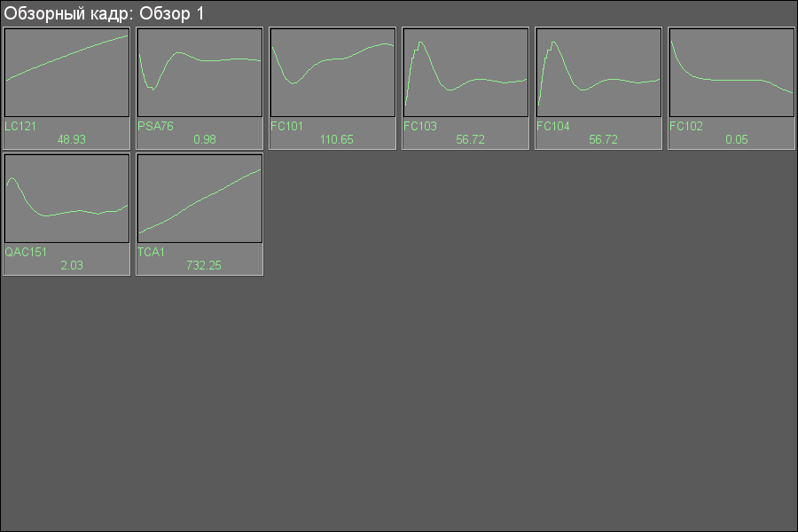
Task: Click the FC103 tag label
Action: [x=420, y=127]
